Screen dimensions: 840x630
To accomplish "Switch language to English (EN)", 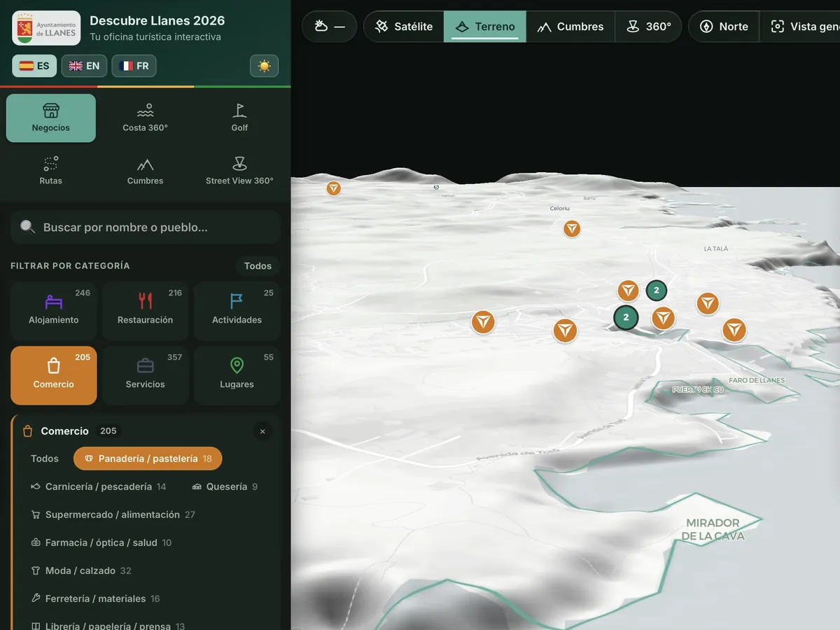I will click(84, 66).
